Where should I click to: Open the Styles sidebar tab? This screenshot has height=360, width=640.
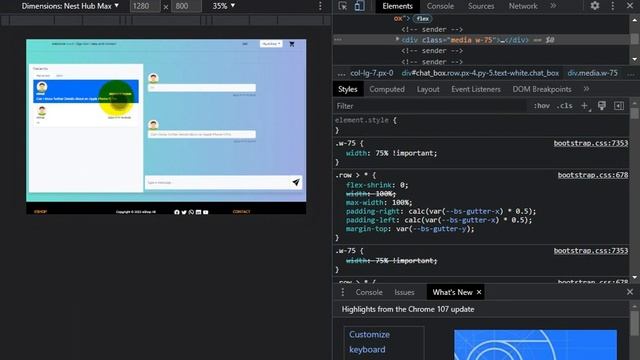click(347, 89)
